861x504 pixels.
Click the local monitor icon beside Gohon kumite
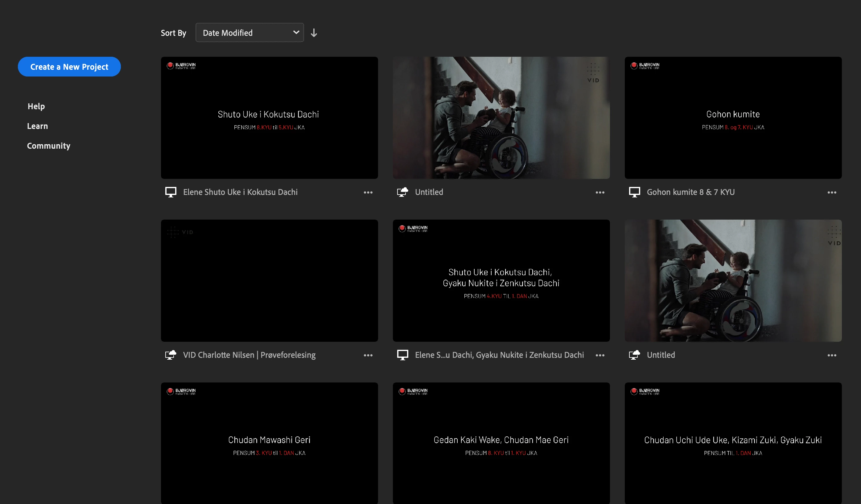coord(634,192)
